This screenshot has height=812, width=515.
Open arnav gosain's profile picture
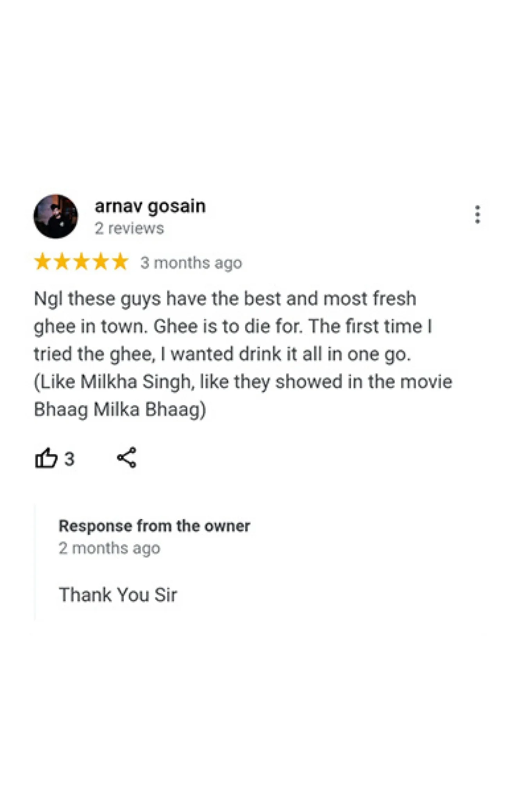[x=55, y=216]
